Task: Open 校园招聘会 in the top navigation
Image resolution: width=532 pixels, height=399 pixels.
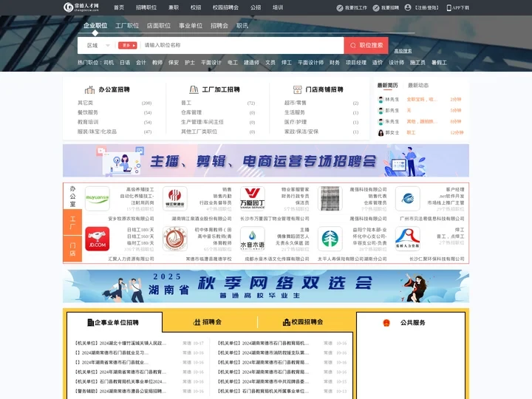Action: click(x=225, y=7)
